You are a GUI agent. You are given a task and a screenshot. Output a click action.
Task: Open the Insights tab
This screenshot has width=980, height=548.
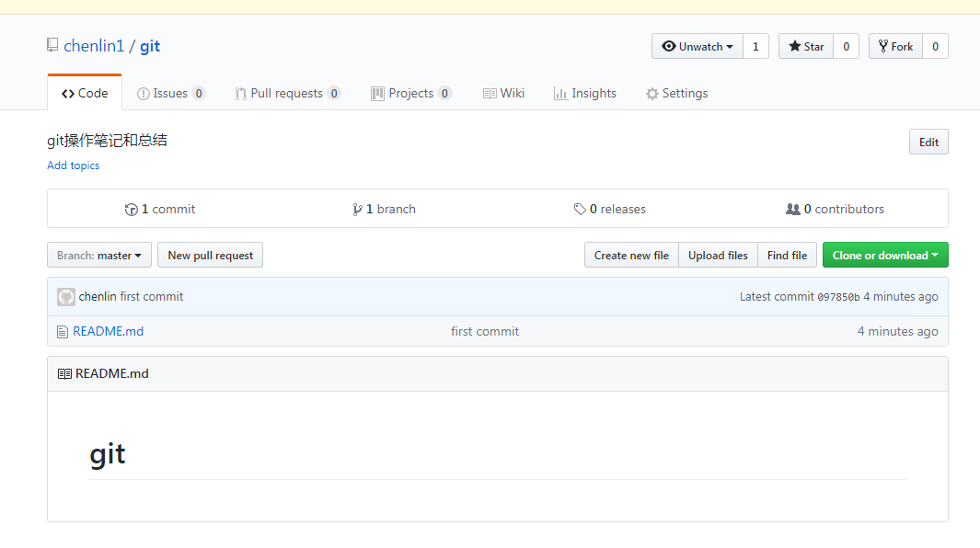click(585, 93)
